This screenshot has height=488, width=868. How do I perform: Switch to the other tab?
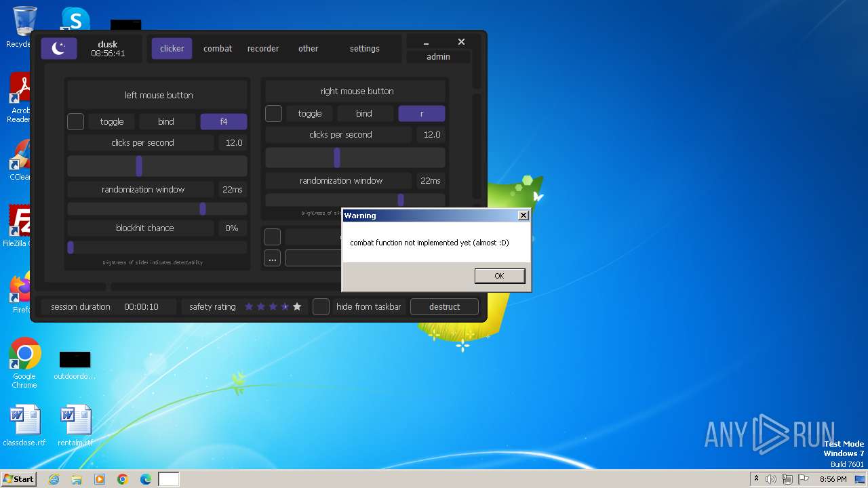(309, 48)
